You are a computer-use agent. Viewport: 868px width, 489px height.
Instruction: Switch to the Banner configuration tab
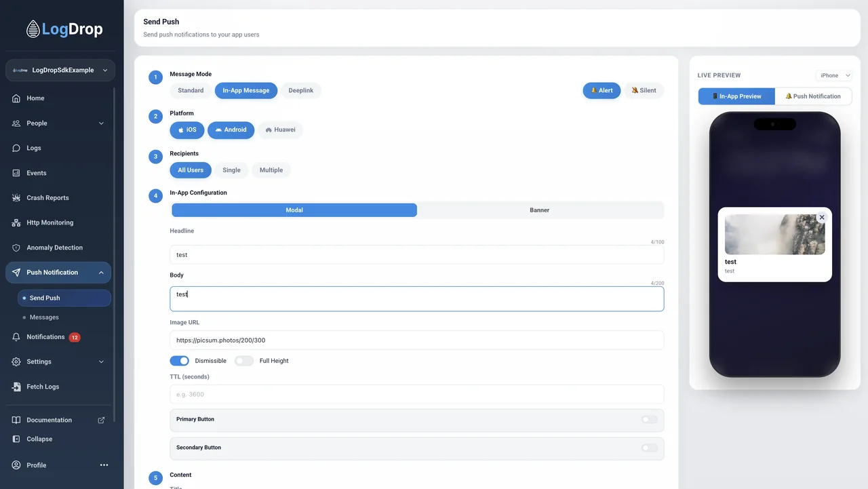(x=540, y=210)
